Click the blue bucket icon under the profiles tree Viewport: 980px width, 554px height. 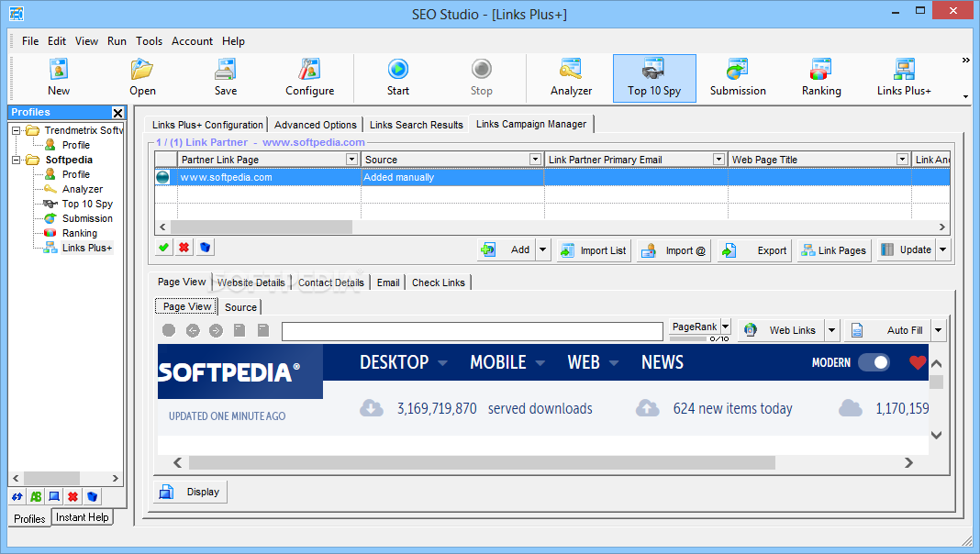pos(92,496)
